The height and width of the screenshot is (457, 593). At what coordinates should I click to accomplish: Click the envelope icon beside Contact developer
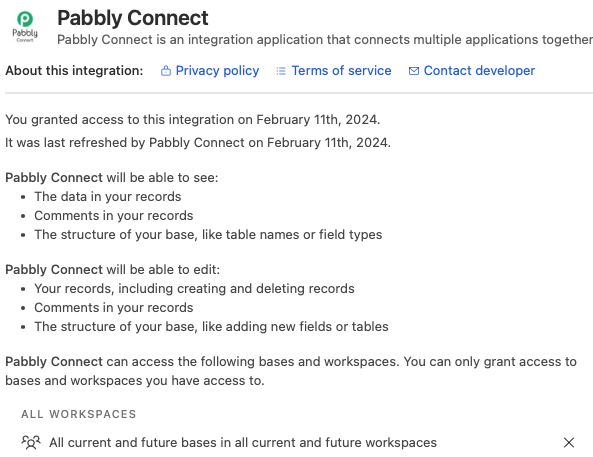[414, 71]
